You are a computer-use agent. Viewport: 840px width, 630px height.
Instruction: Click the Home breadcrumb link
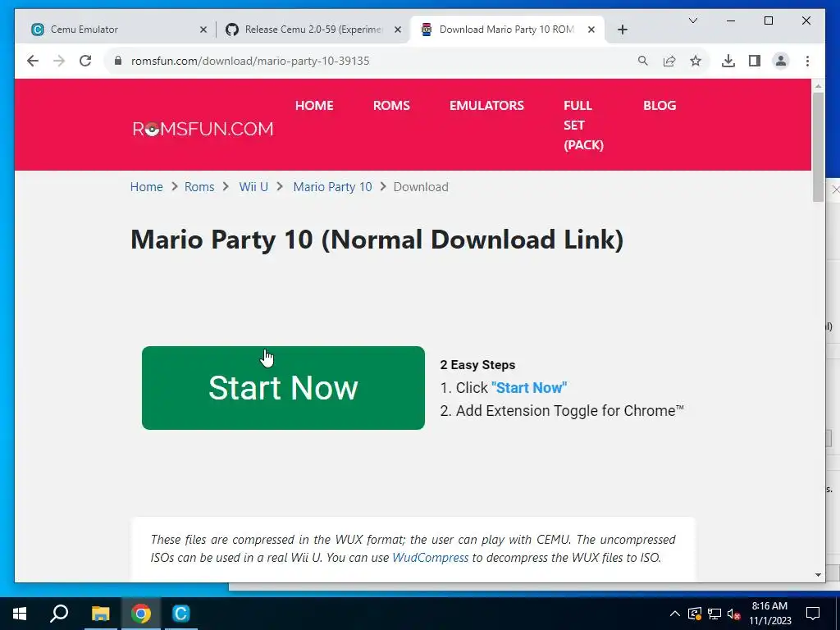point(146,187)
